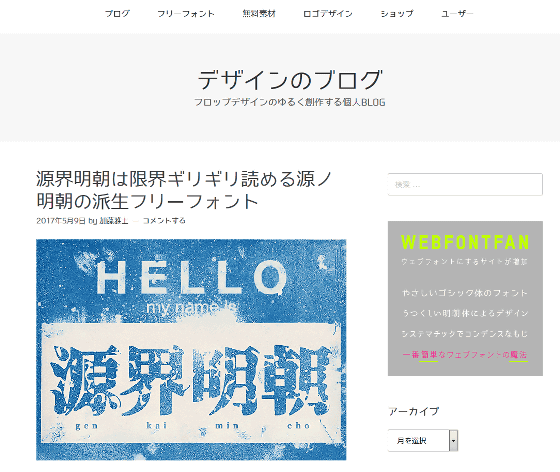The width and height of the screenshot is (560, 472).
Task: Click the archive dropdown arrow button
Action: (x=453, y=441)
